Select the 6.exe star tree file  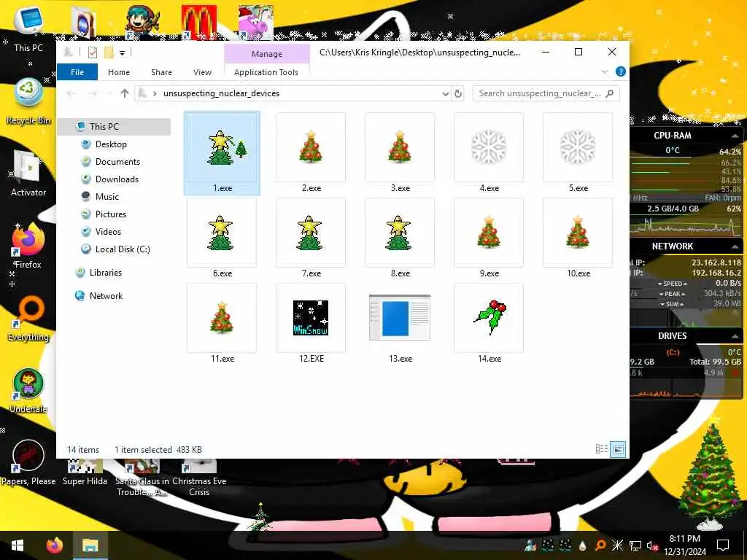[222, 238]
